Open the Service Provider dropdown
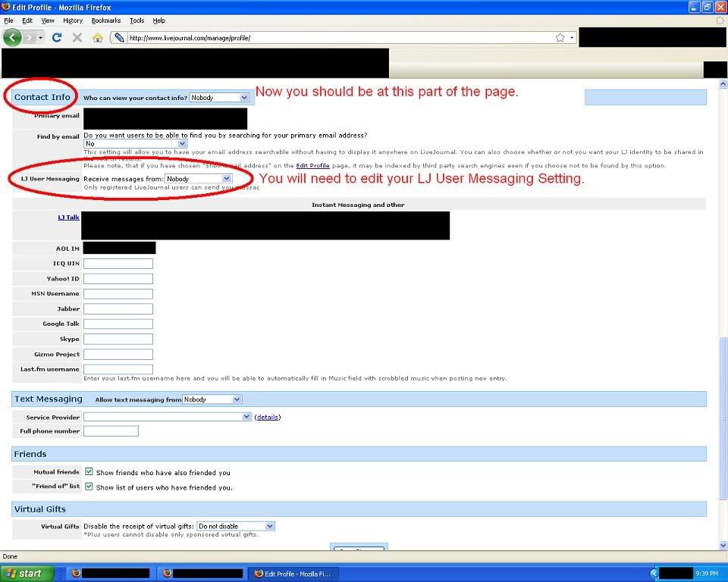This screenshot has width=728, height=582. pyautogui.click(x=168, y=417)
